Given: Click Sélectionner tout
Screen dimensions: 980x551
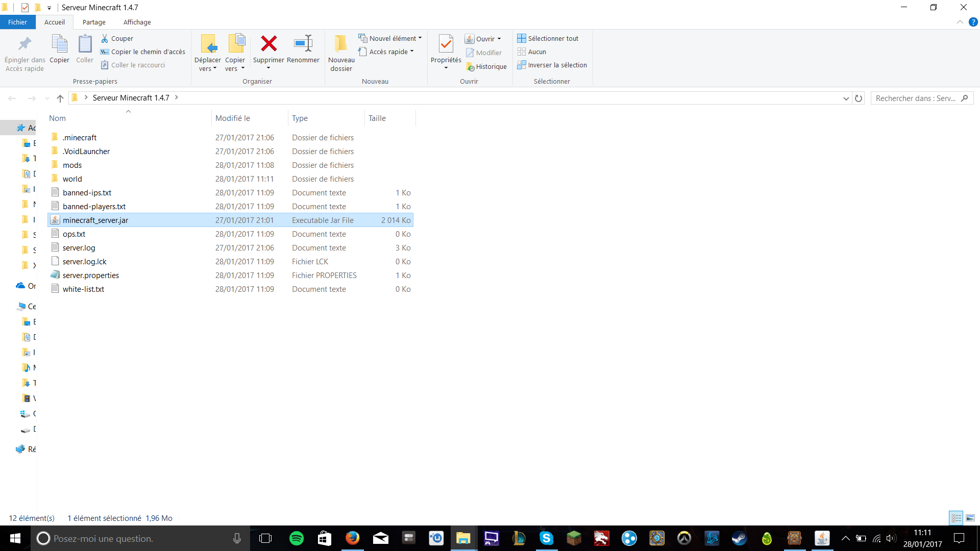Looking at the screenshot, I should [548, 38].
